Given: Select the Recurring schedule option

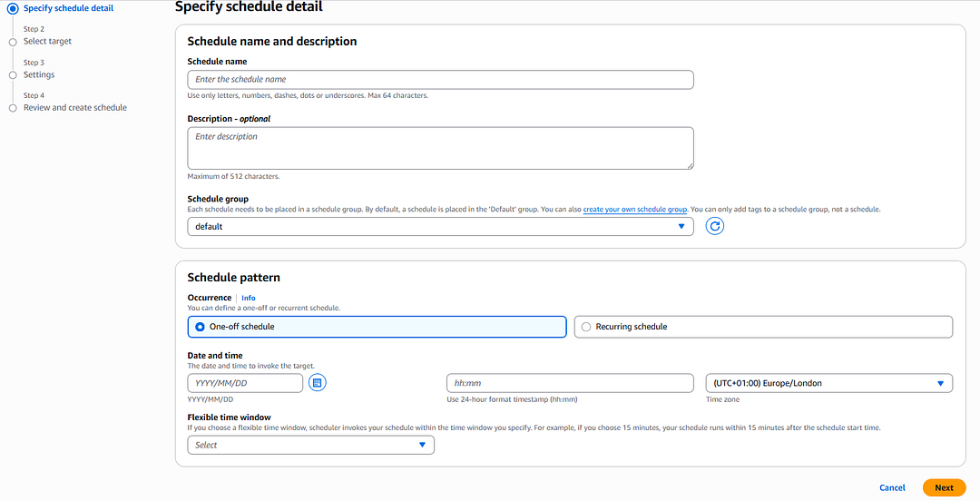Looking at the screenshot, I should pos(763,327).
